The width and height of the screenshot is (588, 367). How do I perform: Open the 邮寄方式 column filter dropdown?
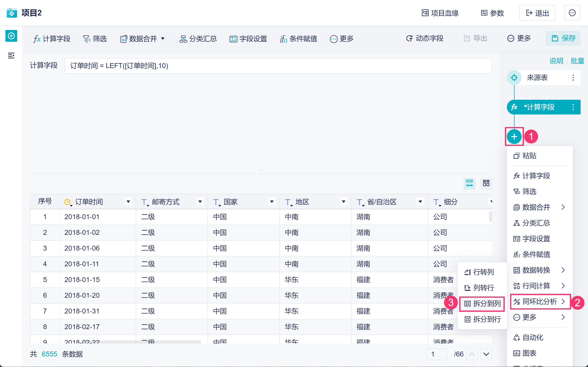point(200,202)
